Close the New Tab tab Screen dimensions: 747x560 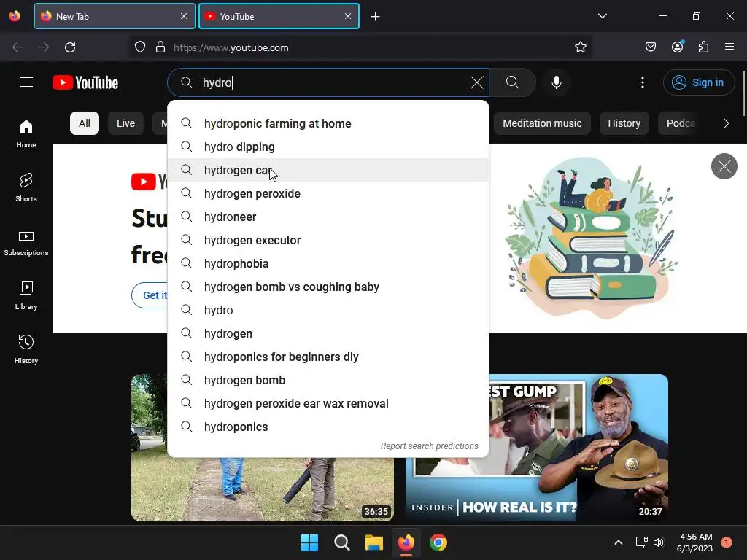[184, 16]
